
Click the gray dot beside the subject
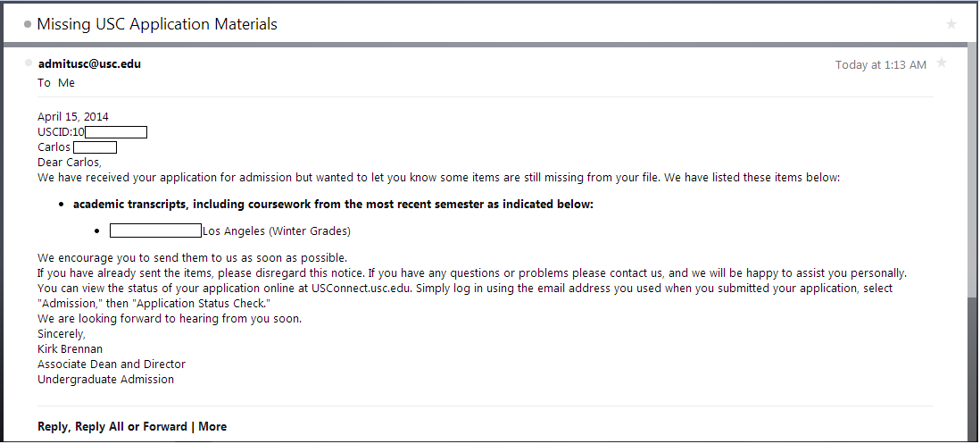28,24
